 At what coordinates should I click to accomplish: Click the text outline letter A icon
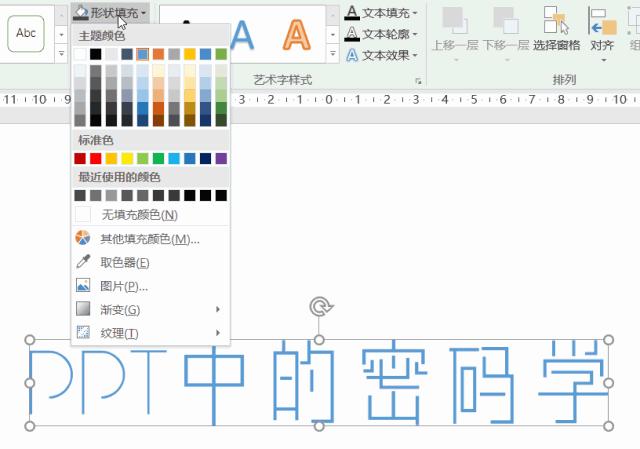351,34
